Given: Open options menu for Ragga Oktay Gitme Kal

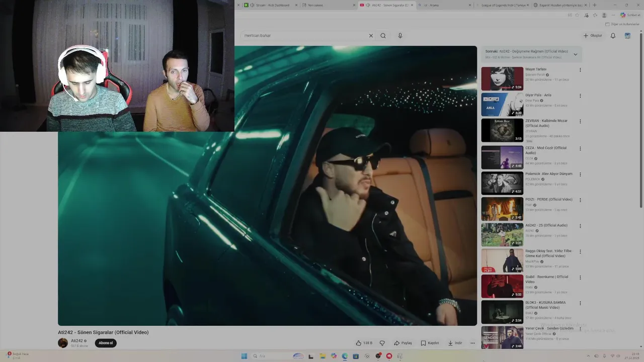Looking at the screenshot, I should coord(580,251).
